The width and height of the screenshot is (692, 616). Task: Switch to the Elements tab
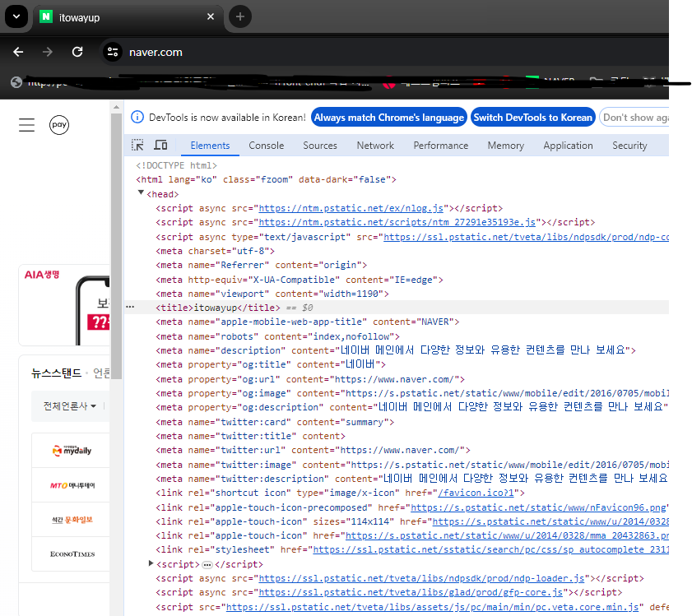coord(210,146)
